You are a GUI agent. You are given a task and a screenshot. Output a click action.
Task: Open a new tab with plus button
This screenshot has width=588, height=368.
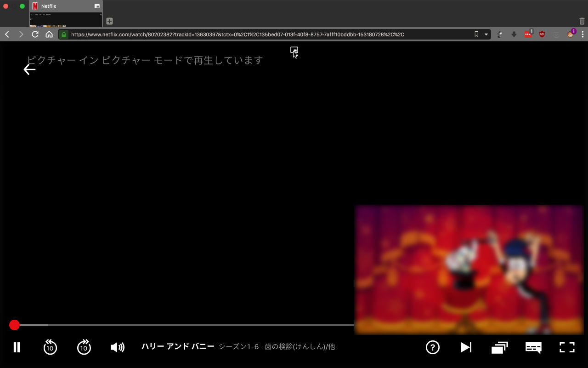click(109, 21)
